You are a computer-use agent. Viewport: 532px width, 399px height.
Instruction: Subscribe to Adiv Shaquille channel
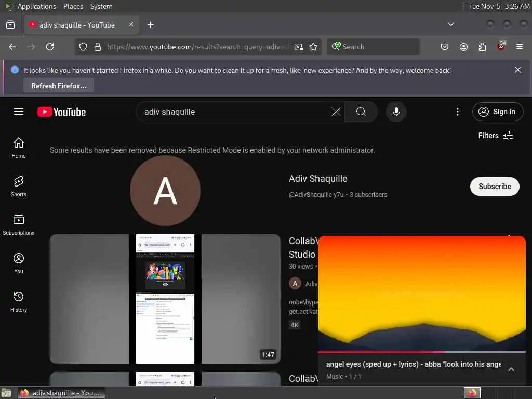(x=495, y=187)
